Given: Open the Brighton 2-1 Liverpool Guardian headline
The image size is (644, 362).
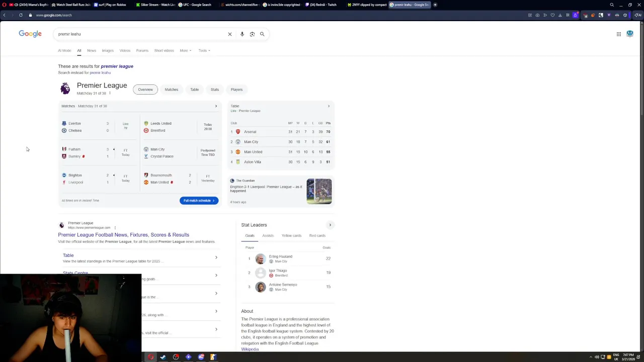Looking at the screenshot, I should coord(266,189).
